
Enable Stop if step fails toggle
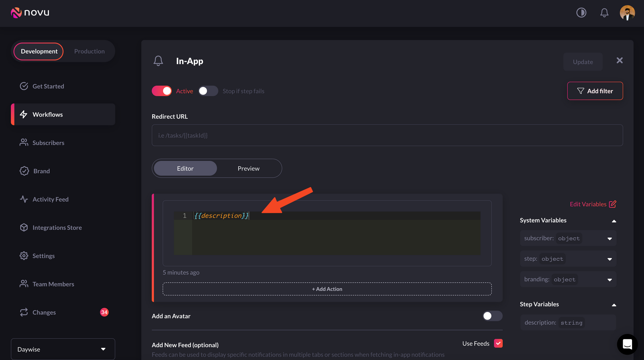tap(208, 91)
